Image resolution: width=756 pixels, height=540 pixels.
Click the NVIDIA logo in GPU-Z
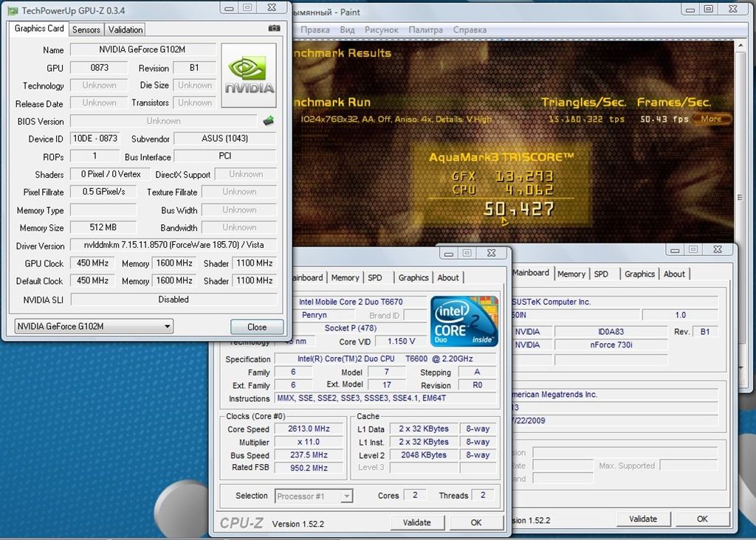pos(249,75)
